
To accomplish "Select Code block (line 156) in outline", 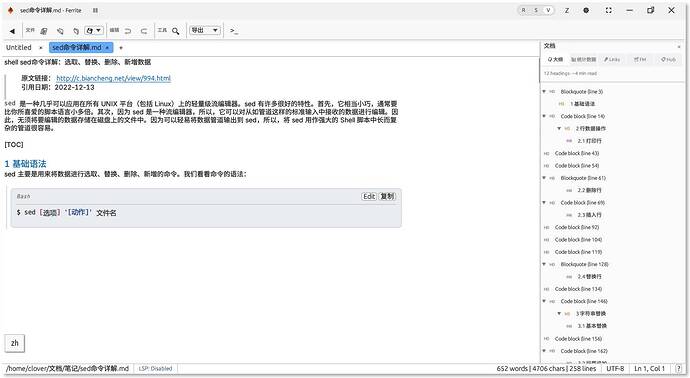I will 578,338.
